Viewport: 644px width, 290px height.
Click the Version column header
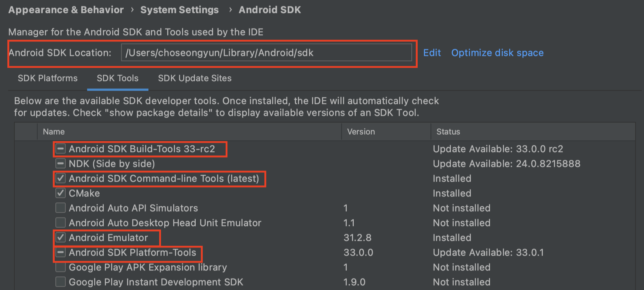click(361, 132)
